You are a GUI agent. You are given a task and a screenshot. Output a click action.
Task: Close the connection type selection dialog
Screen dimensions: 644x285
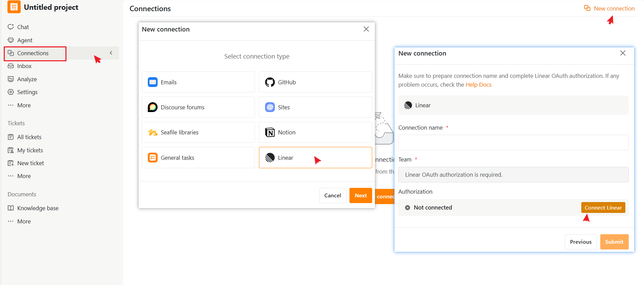pos(366,29)
